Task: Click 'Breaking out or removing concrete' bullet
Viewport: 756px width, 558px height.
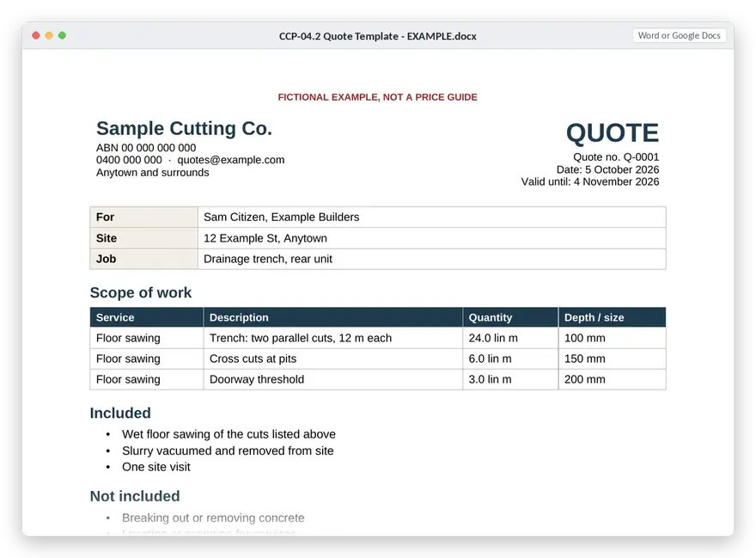Action: click(213, 518)
